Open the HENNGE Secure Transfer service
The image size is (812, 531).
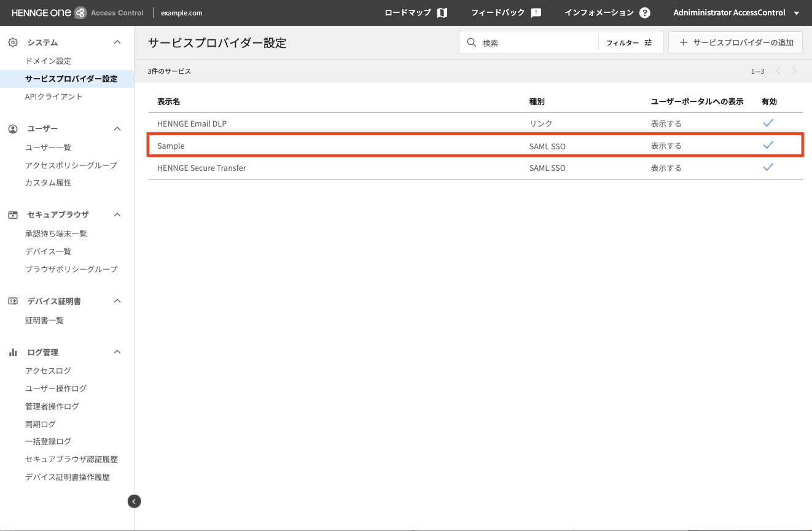click(x=201, y=168)
